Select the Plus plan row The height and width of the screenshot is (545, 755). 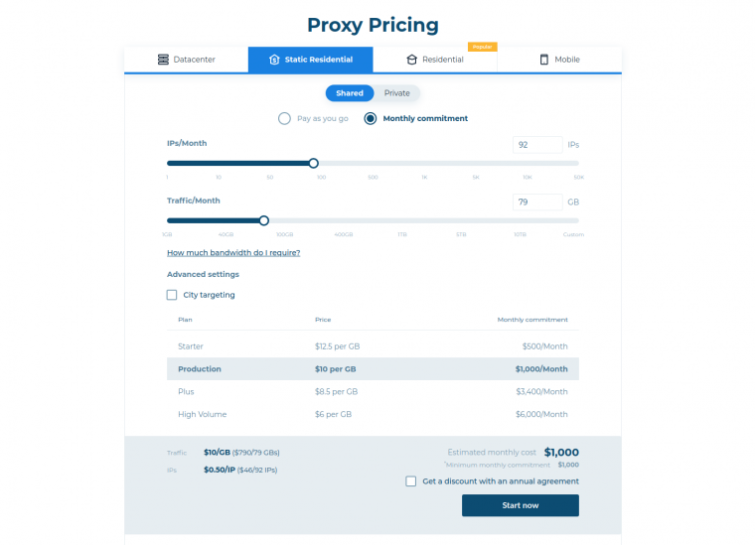[373, 391]
